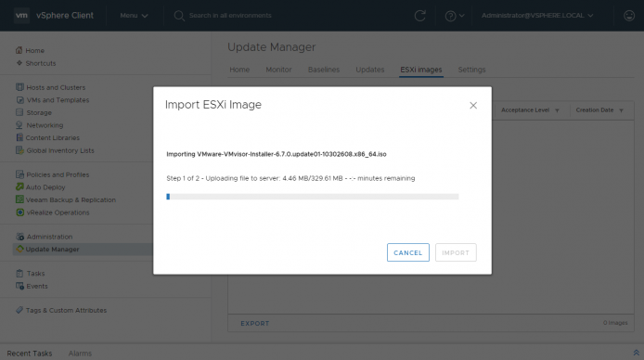The image size is (644, 360).
Task: Click the Veeam Backup & Replication icon
Action: 19,199
